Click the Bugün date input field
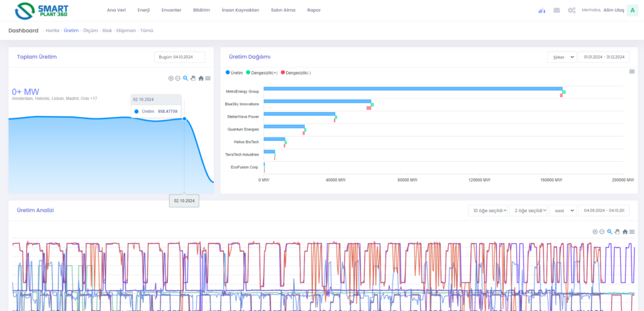 [x=180, y=57]
